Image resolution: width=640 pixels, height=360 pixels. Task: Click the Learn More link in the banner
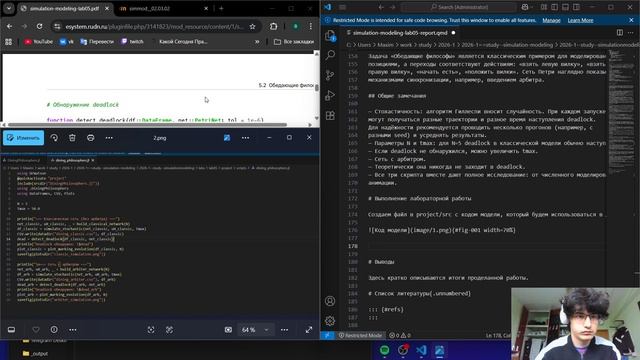point(580,20)
